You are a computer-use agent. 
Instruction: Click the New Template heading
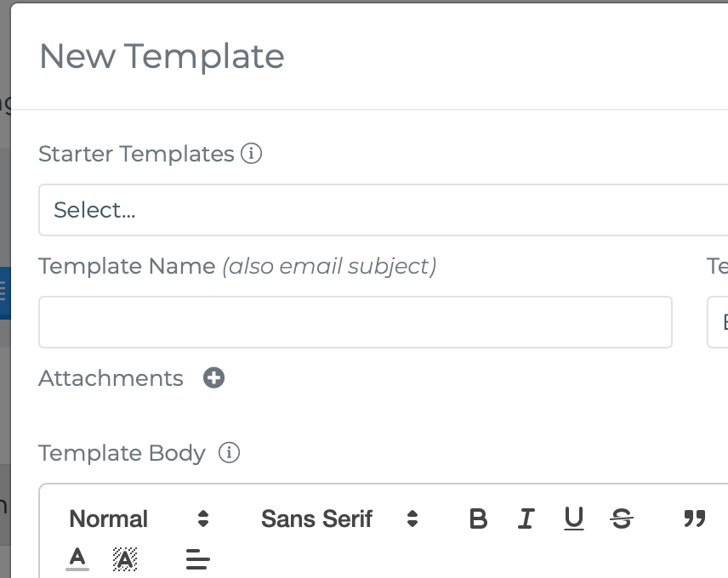[162, 56]
